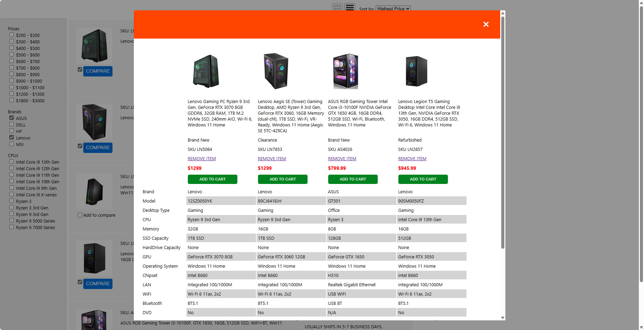644x330 pixels.
Task: Close the comparison popup with X
Action: pyautogui.click(x=486, y=24)
